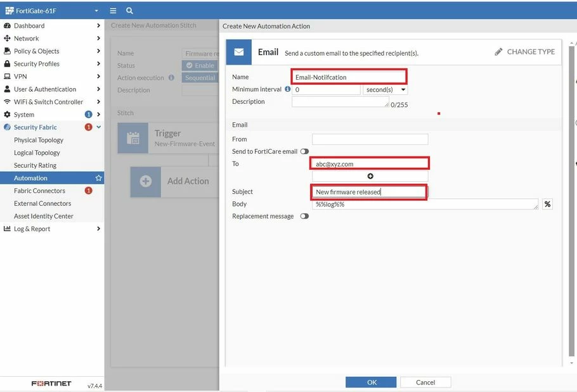Screen dimensions: 577x392
Task: Click the Description text area
Action: point(340,102)
